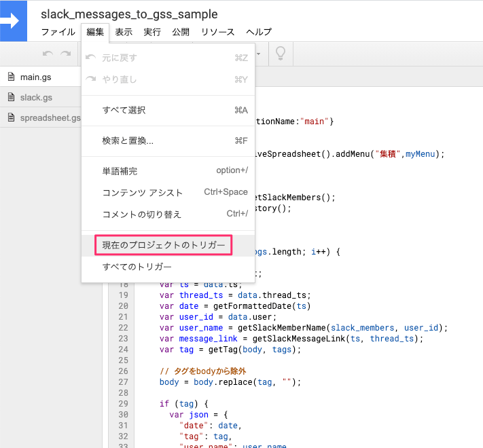The image size is (483, 448).
Task: Open the 公開 menu
Action: [x=181, y=32]
